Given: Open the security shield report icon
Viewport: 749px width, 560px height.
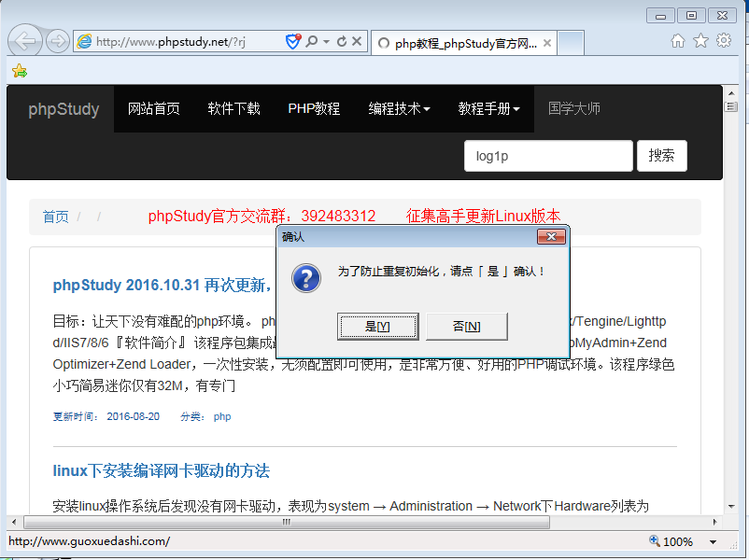Looking at the screenshot, I should [x=293, y=42].
